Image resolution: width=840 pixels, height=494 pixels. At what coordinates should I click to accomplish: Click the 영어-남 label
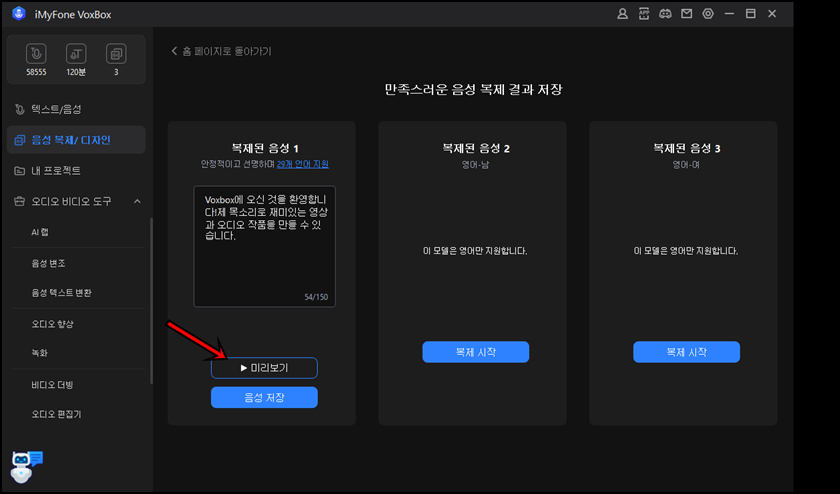pos(475,165)
